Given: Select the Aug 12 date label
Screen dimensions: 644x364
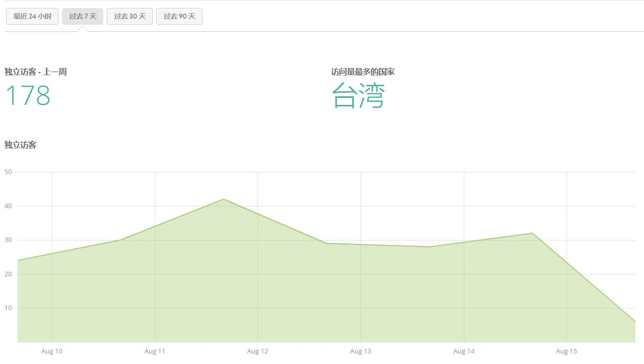Looking at the screenshot, I should (x=257, y=351).
